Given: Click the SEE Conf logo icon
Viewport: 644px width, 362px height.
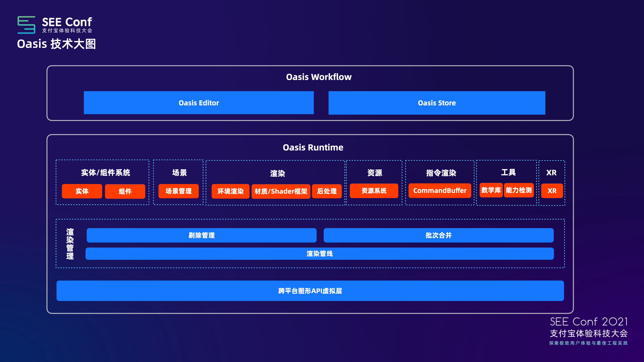Looking at the screenshot, I should (26, 25).
